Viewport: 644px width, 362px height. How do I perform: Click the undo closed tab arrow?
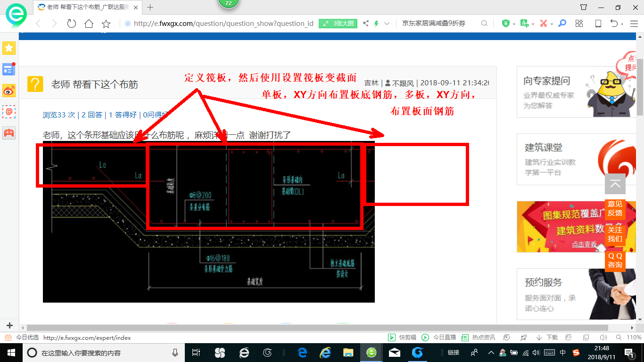614,24
